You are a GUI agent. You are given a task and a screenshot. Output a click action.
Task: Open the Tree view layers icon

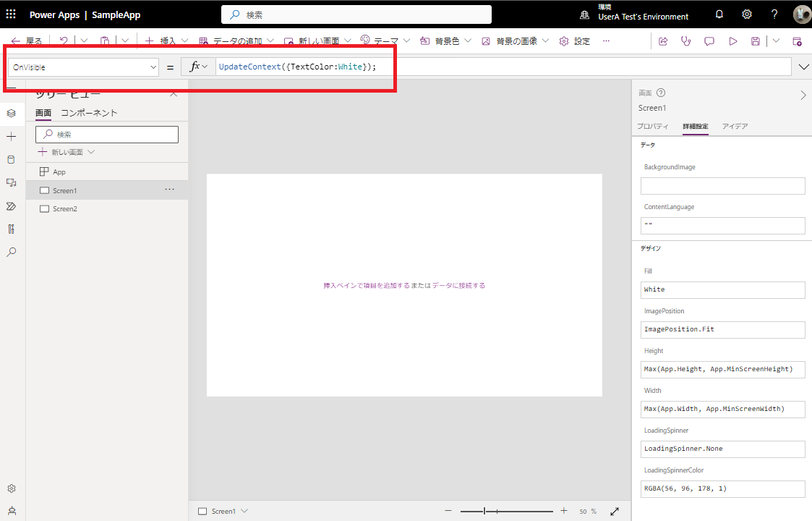(x=11, y=114)
